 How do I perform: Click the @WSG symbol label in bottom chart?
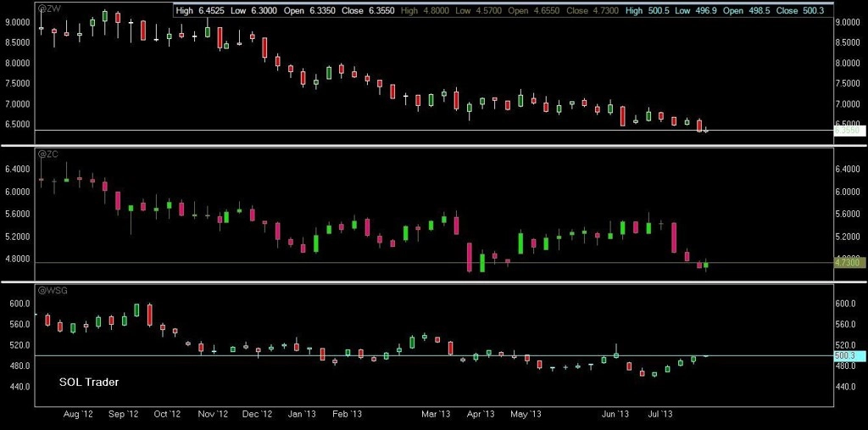(x=53, y=290)
